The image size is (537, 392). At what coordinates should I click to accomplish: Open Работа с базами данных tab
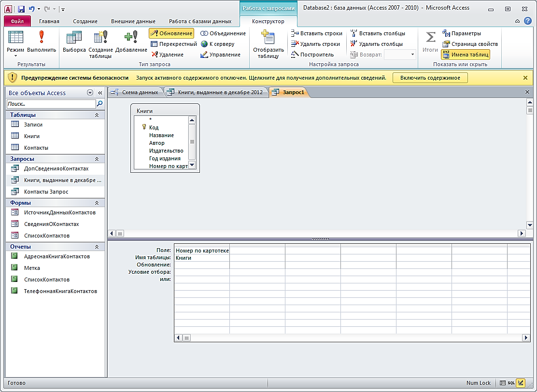200,21
